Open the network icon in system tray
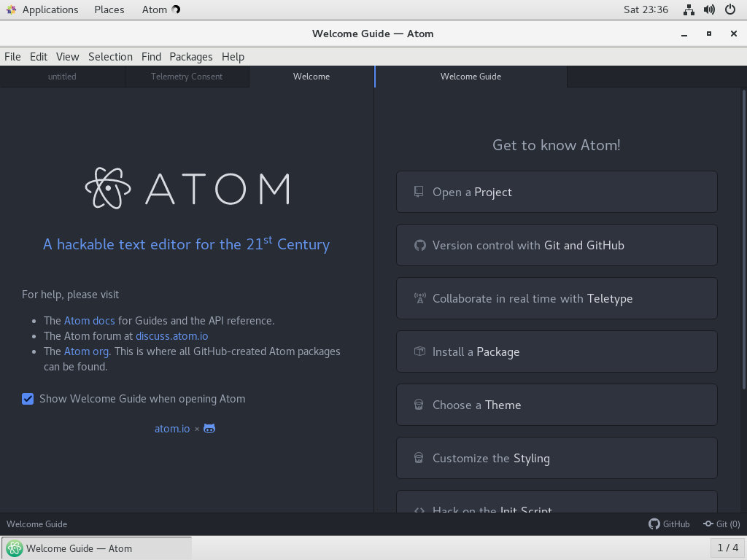 [x=689, y=9]
